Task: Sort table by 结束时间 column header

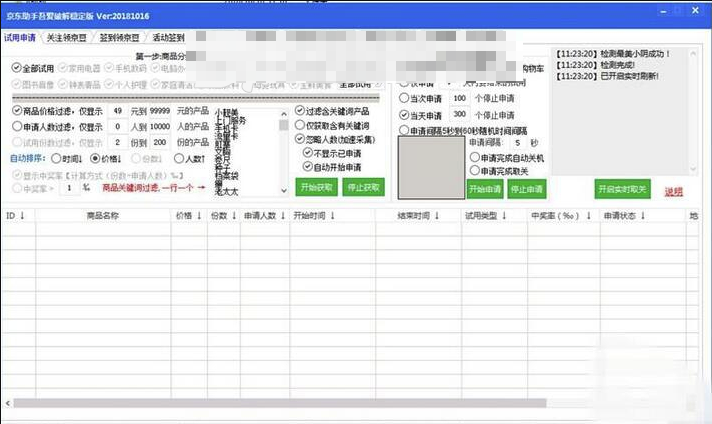Action: tap(418, 216)
